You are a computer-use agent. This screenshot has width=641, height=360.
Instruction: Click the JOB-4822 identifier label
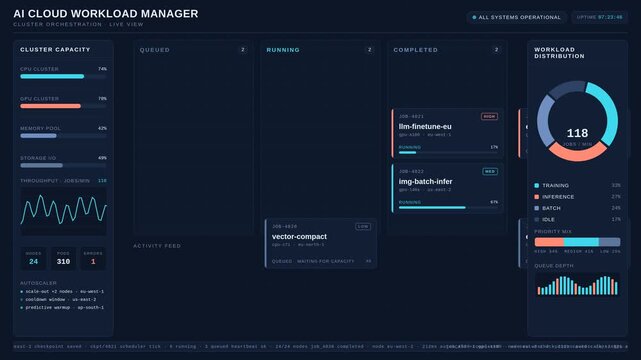(x=411, y=172)
